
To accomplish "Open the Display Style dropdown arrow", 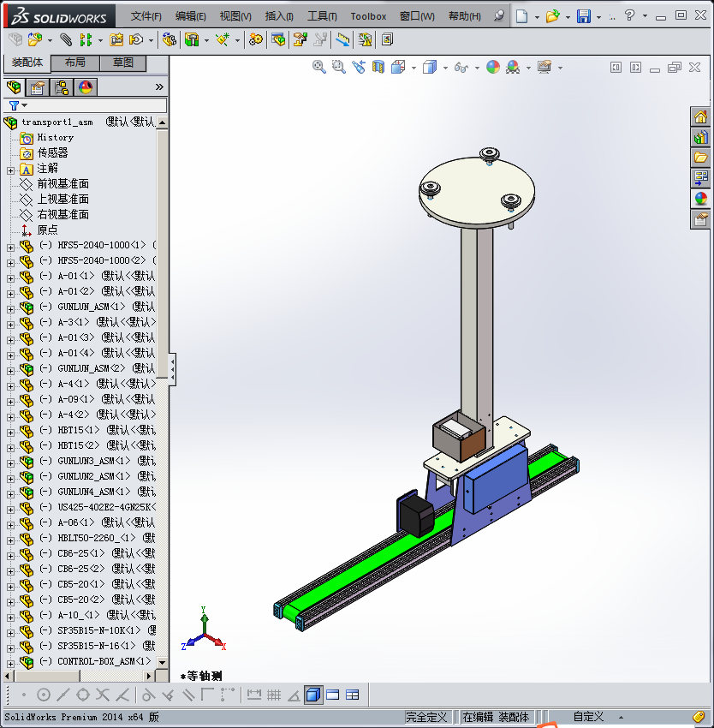I will tap(445, 68).
